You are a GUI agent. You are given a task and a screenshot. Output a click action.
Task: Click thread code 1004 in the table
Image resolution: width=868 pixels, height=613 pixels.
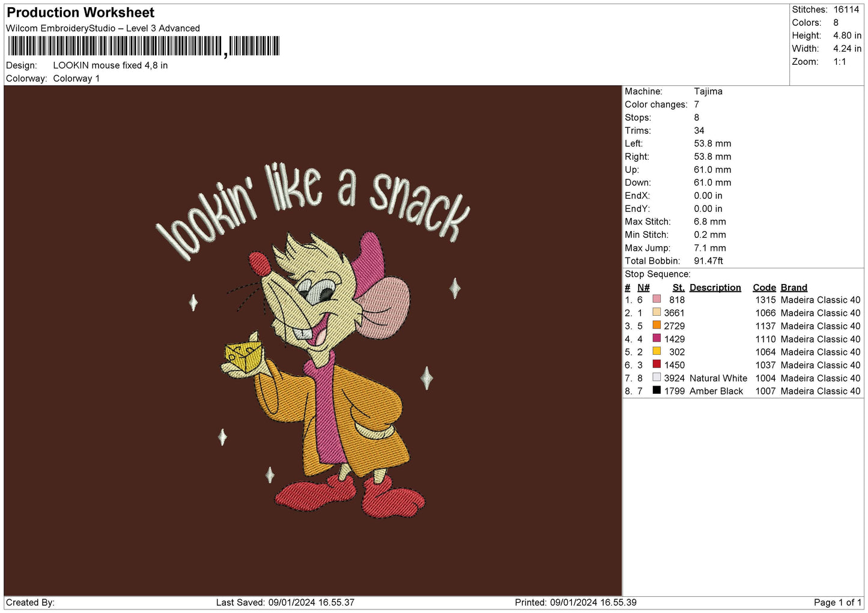point(765,378)
